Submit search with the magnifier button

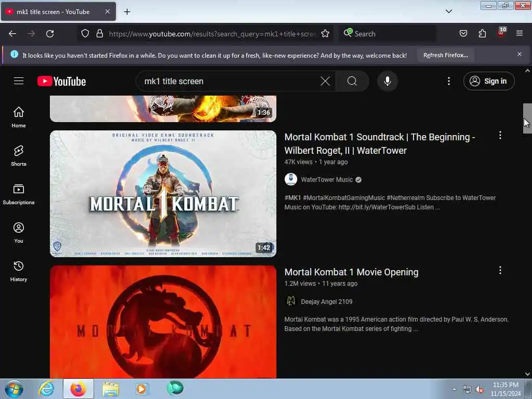click(352, 81)
